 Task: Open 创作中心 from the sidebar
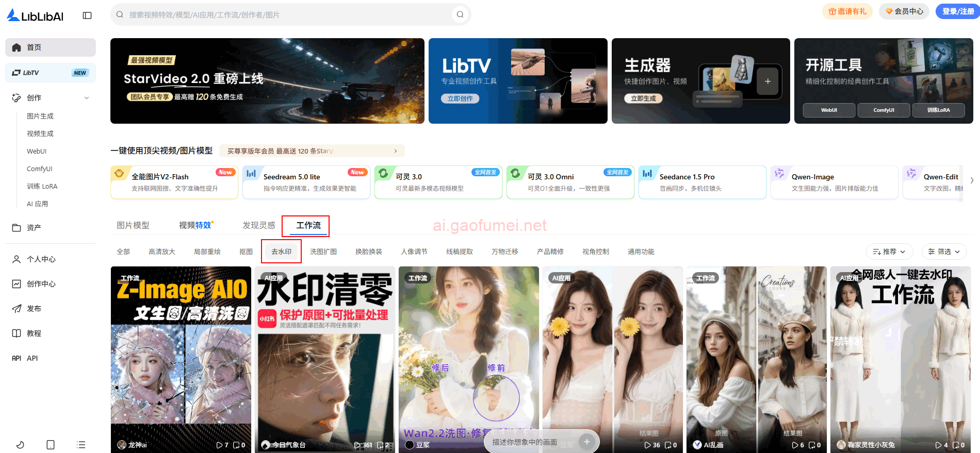point(41,284)
